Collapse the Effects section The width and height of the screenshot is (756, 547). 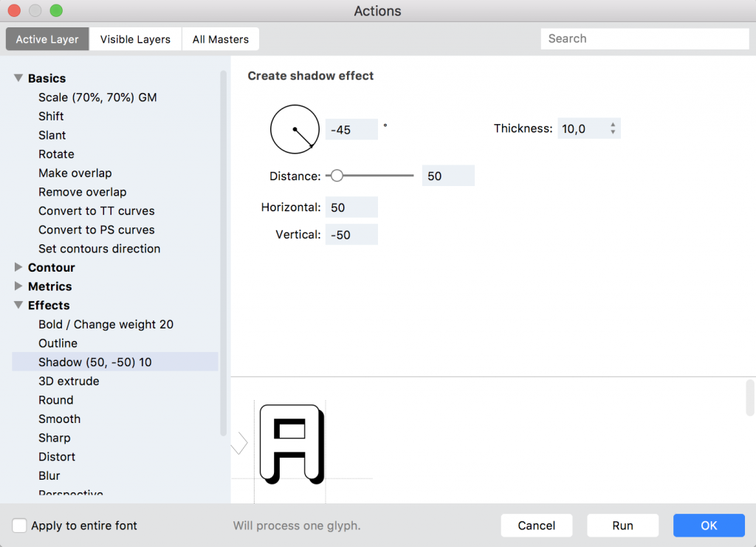click(x=18, y=306)
